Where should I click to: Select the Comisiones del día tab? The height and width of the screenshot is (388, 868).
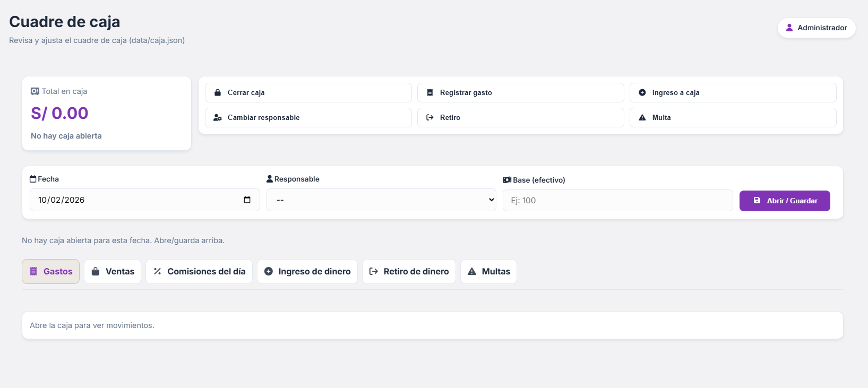[199, 271]
